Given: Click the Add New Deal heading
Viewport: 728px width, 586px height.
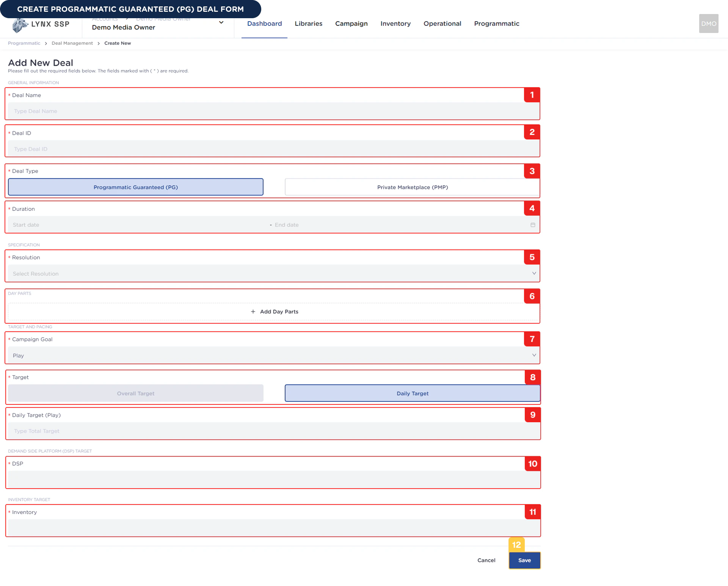Looking at the screenshot, I should click(x=41, y=63).
